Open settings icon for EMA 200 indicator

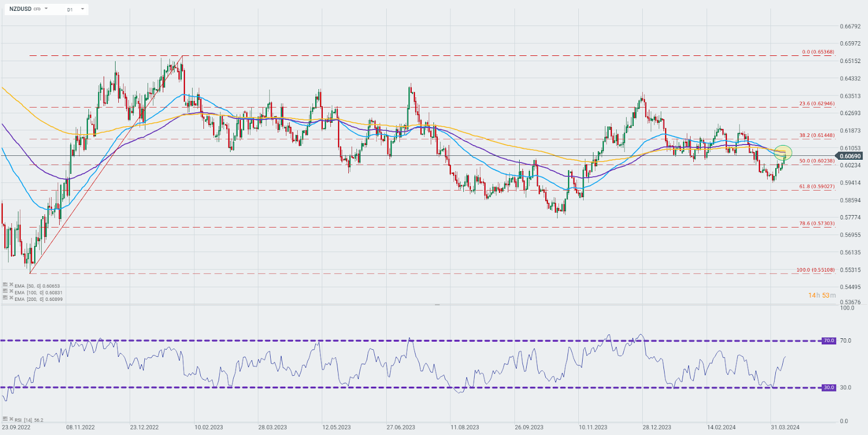[5, 298]
